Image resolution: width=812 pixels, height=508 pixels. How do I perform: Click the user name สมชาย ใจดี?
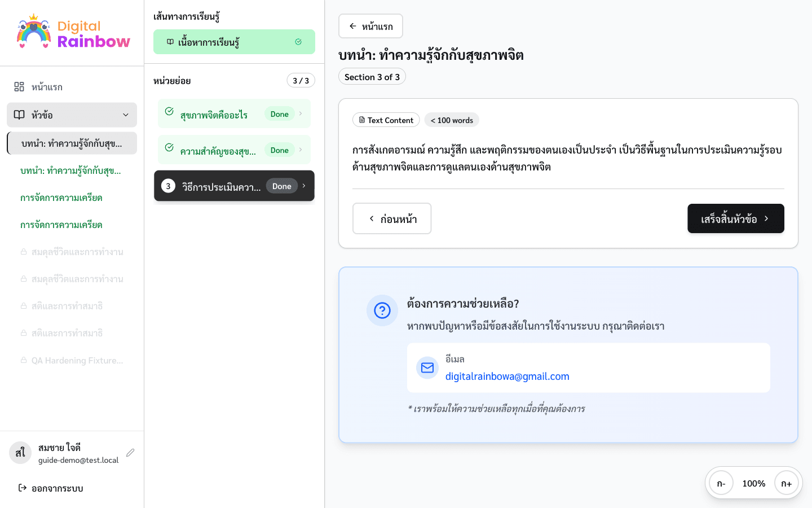coord(59,447)
